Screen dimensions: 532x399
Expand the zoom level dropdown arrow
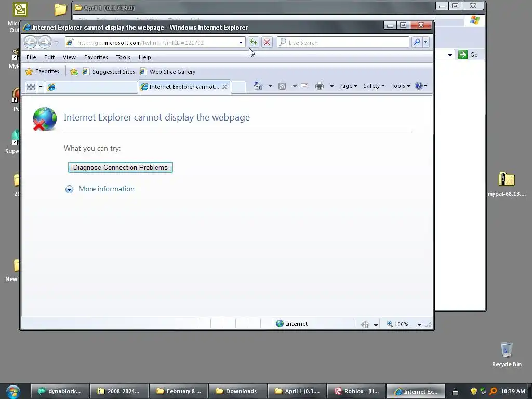point(419,324)
